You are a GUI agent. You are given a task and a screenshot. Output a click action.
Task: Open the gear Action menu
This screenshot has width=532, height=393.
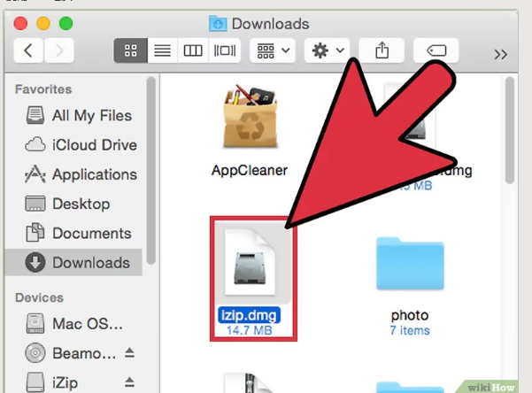pyautogui.click(x=327, y=51)
